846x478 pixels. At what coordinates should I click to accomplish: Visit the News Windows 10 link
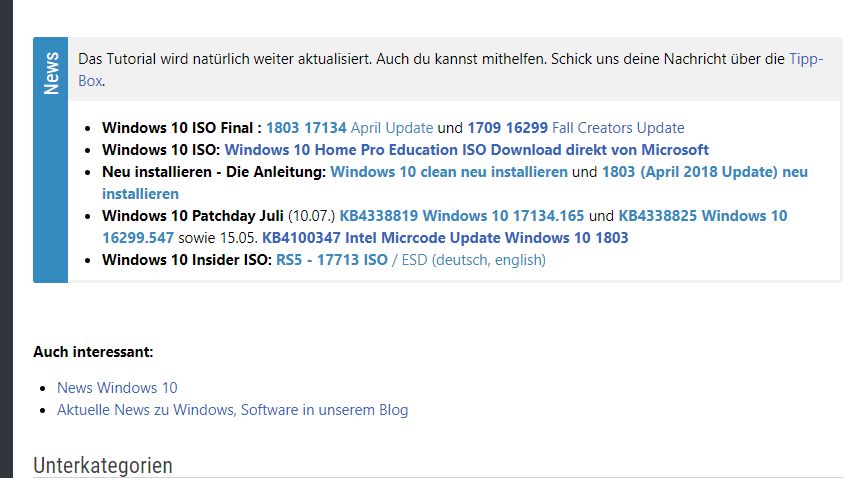pyautogui.click(x=117, y=388)
